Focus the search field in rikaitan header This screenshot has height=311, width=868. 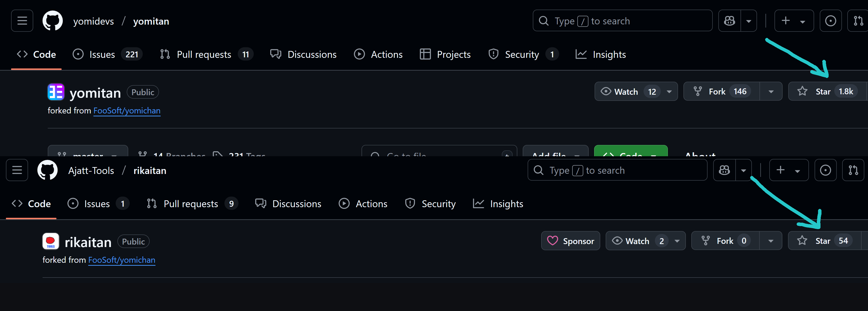617,170
